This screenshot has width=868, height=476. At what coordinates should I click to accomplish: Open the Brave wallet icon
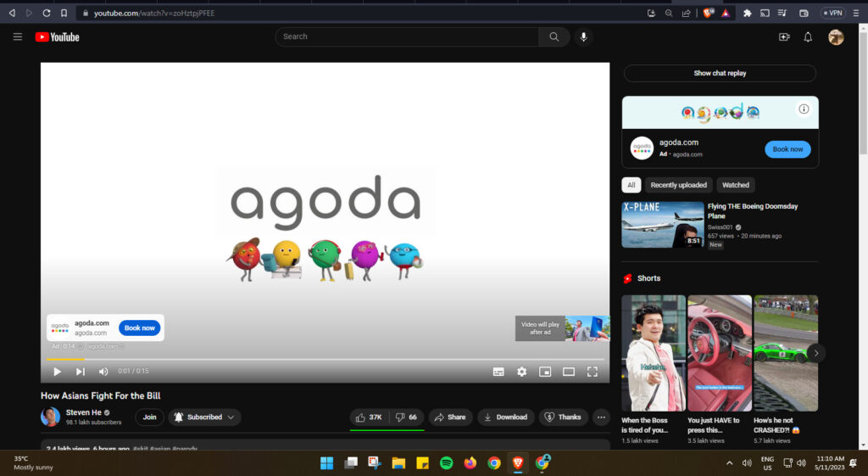(804, 13)
